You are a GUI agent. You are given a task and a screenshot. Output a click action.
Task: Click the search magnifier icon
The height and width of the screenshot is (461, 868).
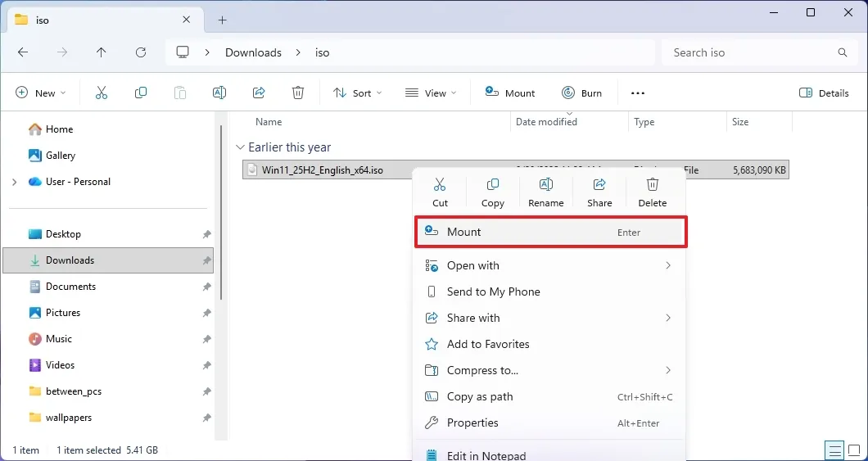tap(843, 52)
